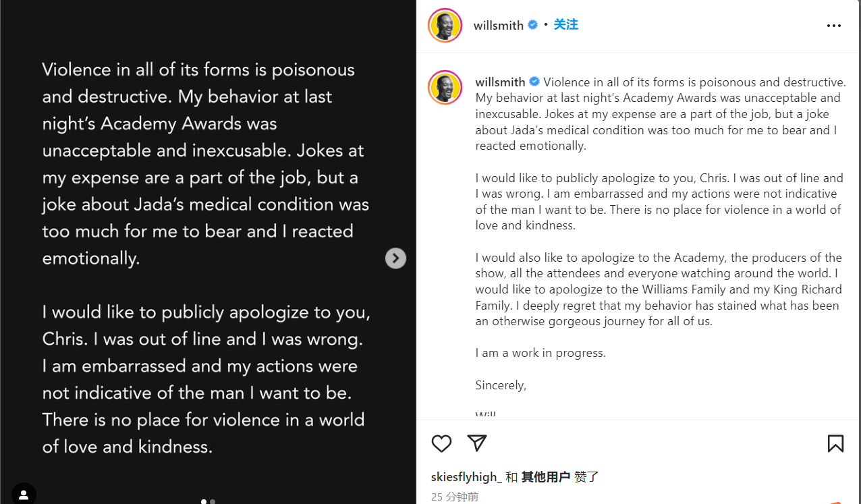Go to next slide with chevron arrow

click(x=395, y=258)
